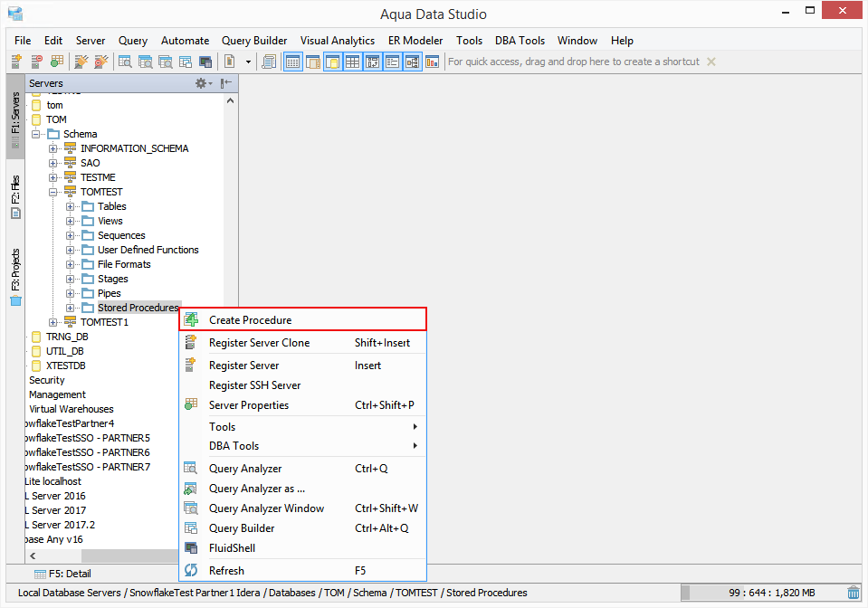
Task: Dismiss the shortcut hint with X icon
Action: [x=711, y=62]
